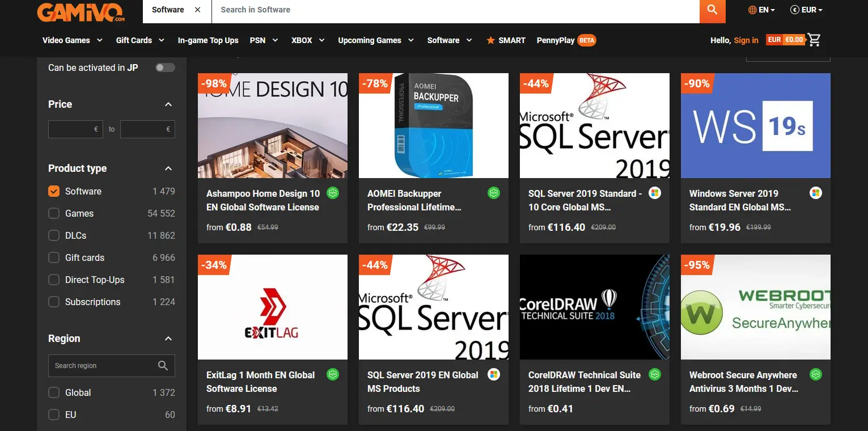Click the EUR €0.00 cart total badge
868x431 pixels.
786,40
